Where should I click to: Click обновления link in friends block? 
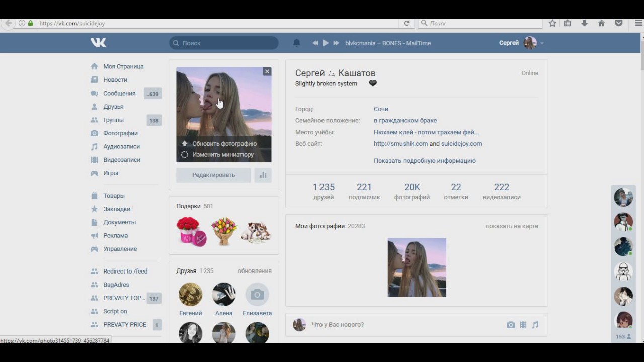point(255,270)
